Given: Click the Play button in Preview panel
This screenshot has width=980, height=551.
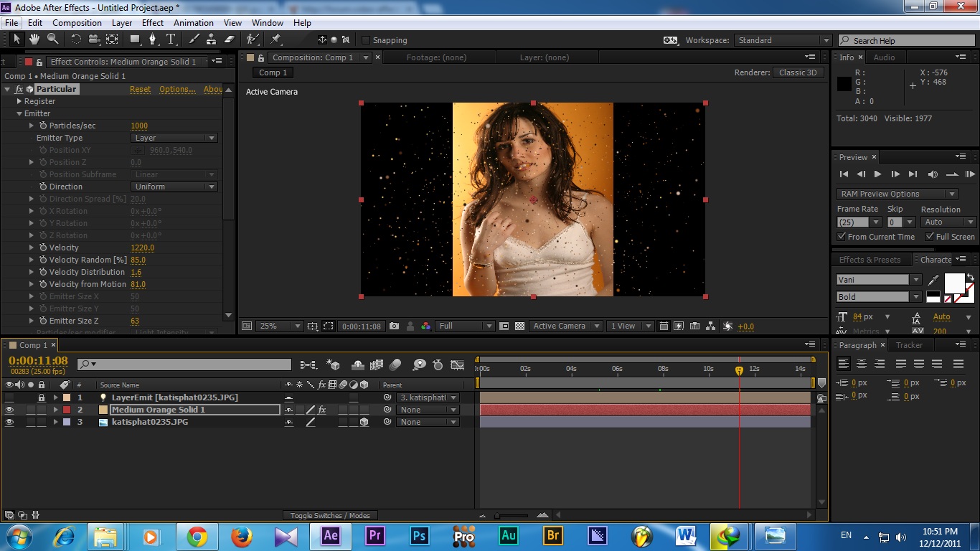Looking at the screenshot, I should coord(877,174).
